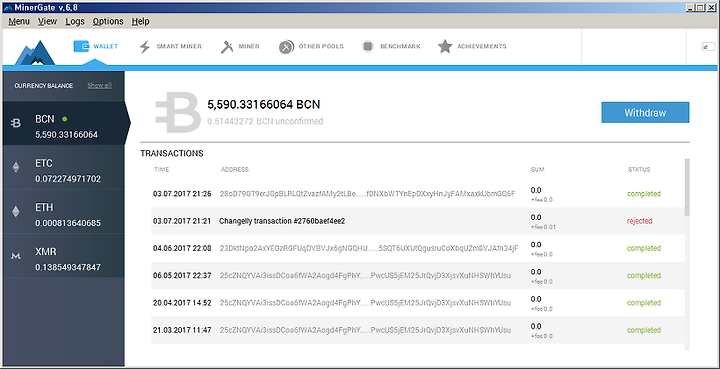The width and height of the screenshot is (720, 369).
Task: Click the 0.51443272 BCN unconfirmed text
Action: [x=265, y=122]
